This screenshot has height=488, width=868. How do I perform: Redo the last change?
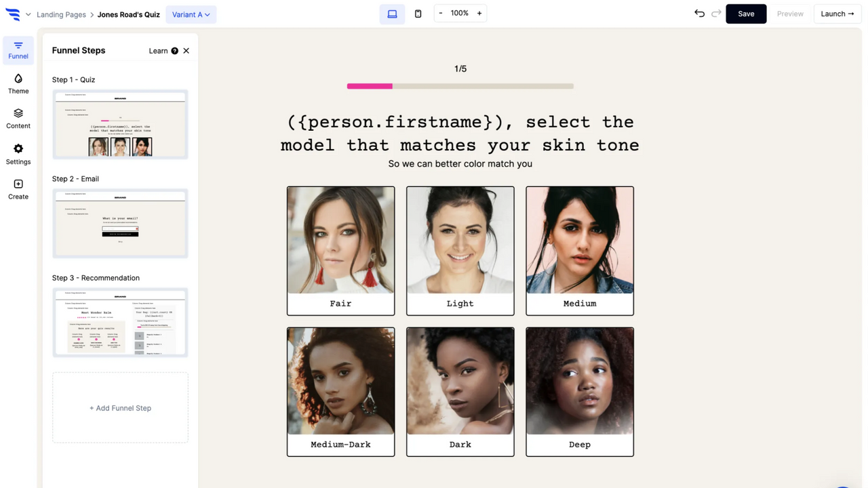pos(716,14)
